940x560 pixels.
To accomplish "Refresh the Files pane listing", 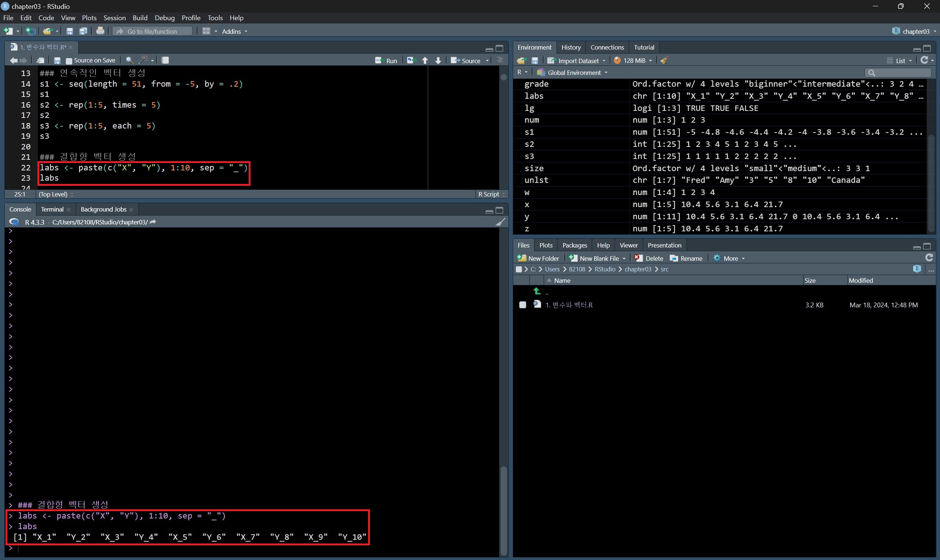I will pyautogui.click(x=929, y=258).
